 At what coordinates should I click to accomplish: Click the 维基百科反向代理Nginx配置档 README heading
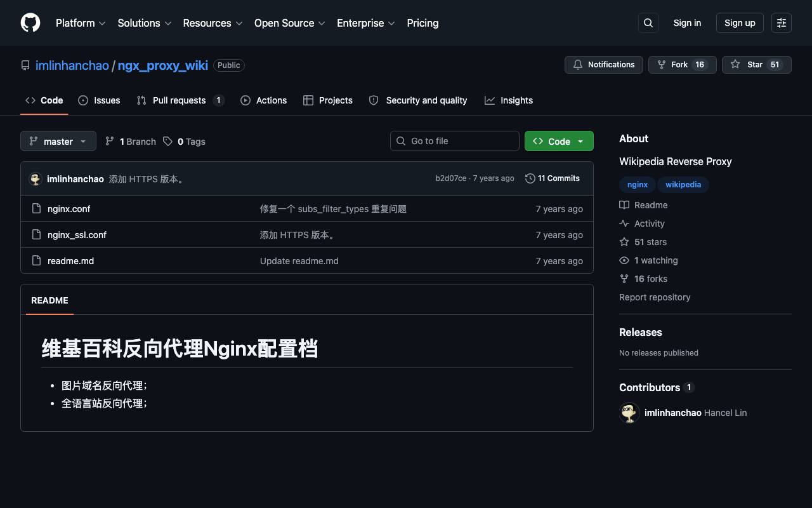click(180, 349)
